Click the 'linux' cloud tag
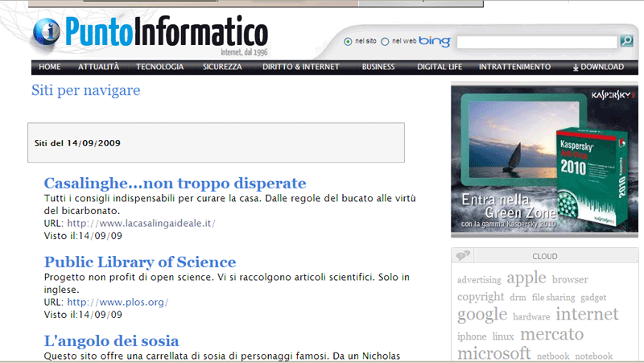The width and height of the screenshot is (644, 363). [x=503, y=336]
